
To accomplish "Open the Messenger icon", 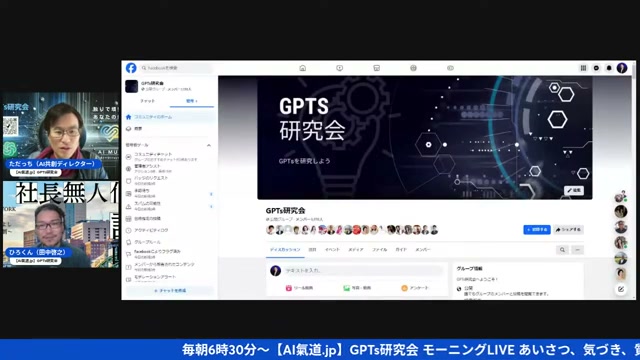I will point(596,68).
